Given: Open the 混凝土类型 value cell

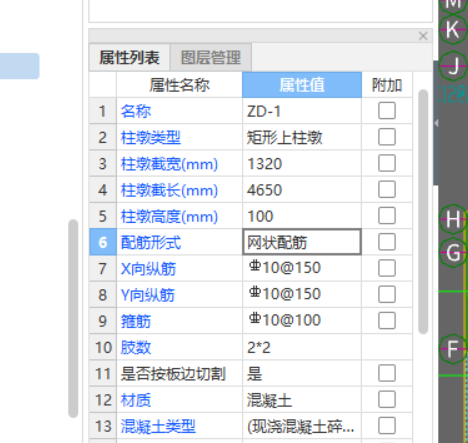Looking at the screenshot, I should coord(302,426).
